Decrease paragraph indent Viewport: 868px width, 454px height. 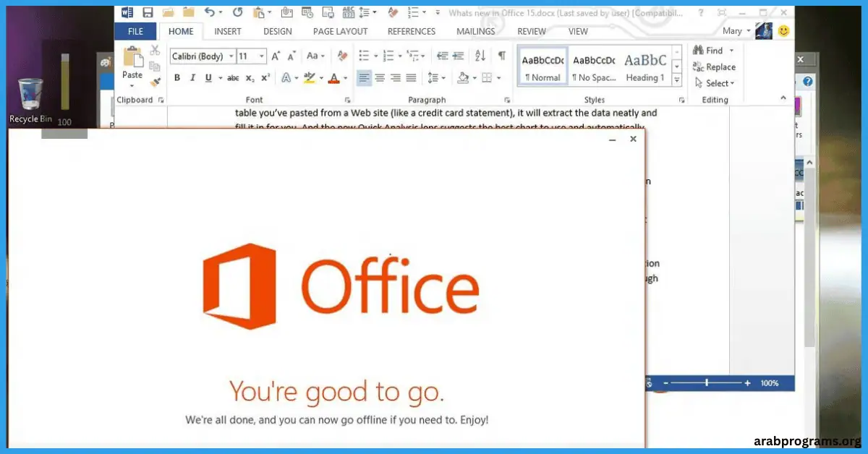click(442, 56)
